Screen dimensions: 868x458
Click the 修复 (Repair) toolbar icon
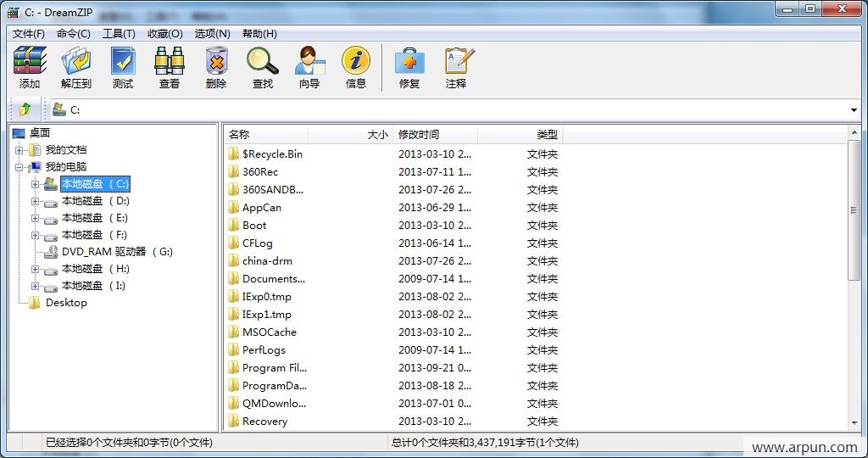pyautogui.click(x=409, y=60)
